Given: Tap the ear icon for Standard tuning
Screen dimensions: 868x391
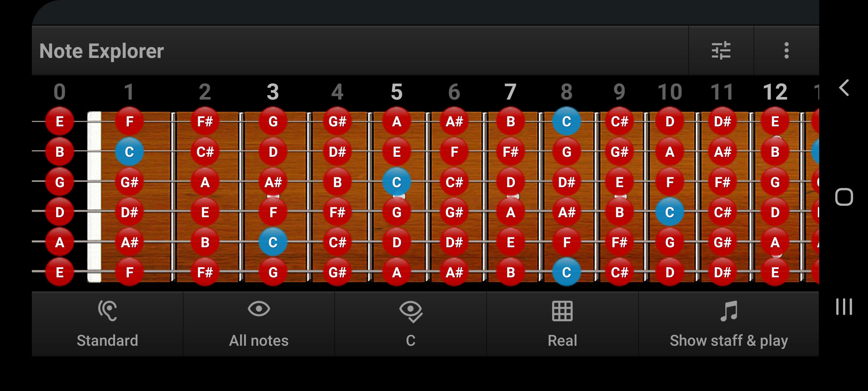Looking at the screenshot, I should (107, 311).
